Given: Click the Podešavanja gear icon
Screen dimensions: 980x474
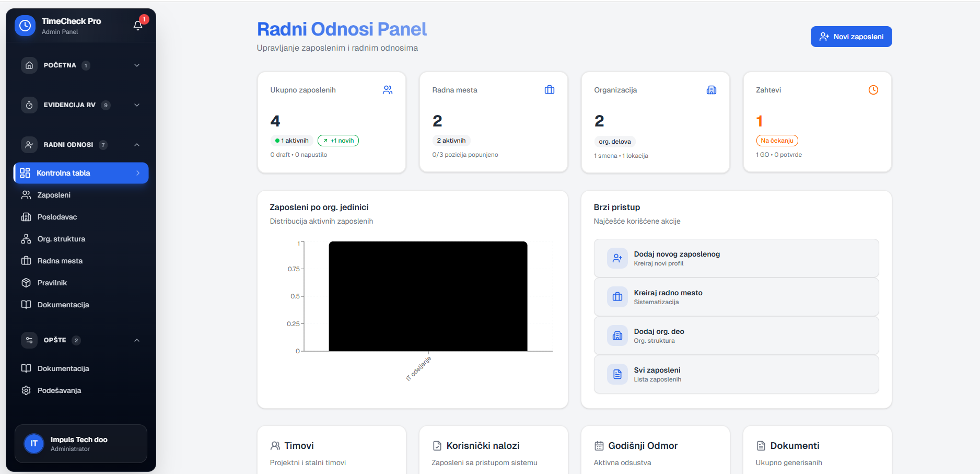Looking at the screenshot, I should coord(26,390).
